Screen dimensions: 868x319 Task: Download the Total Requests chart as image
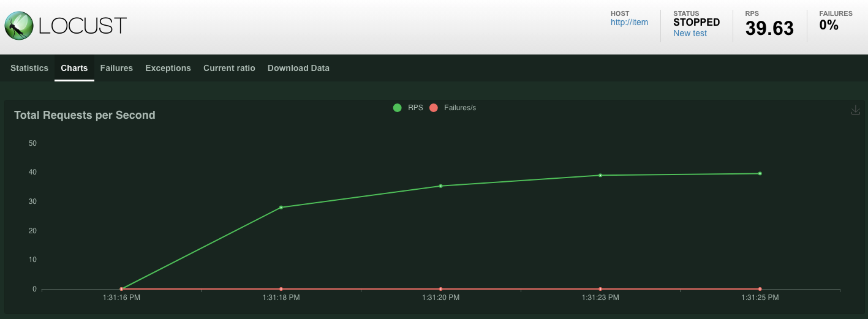[x=856, y=110]
